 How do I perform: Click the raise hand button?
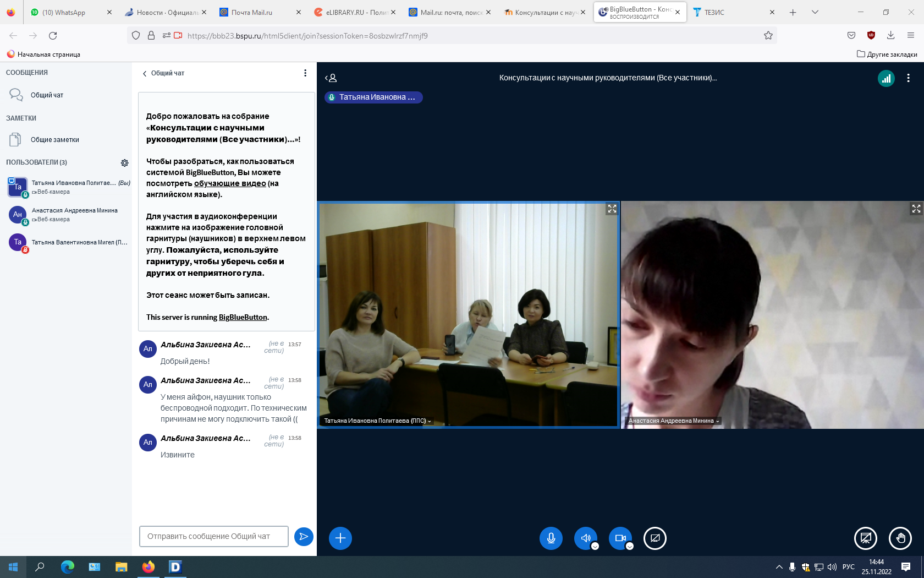(x=900, y=538)
